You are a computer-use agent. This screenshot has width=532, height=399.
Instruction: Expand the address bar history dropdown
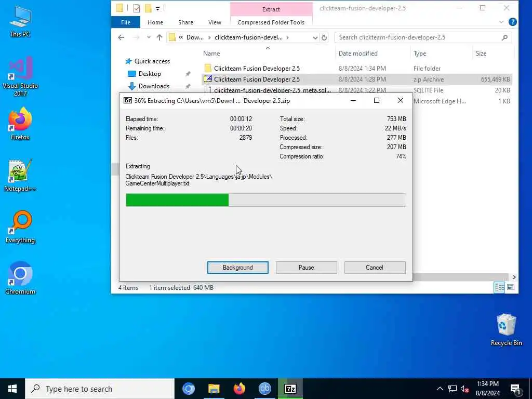[x=315, y=37]
